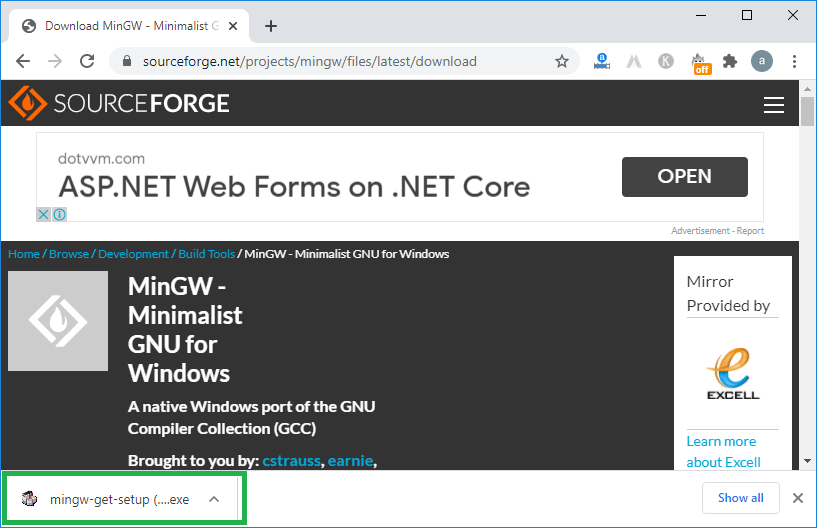View site info via the padlock icon
This screenshot has height=528, width=817.
pos(127,62)
